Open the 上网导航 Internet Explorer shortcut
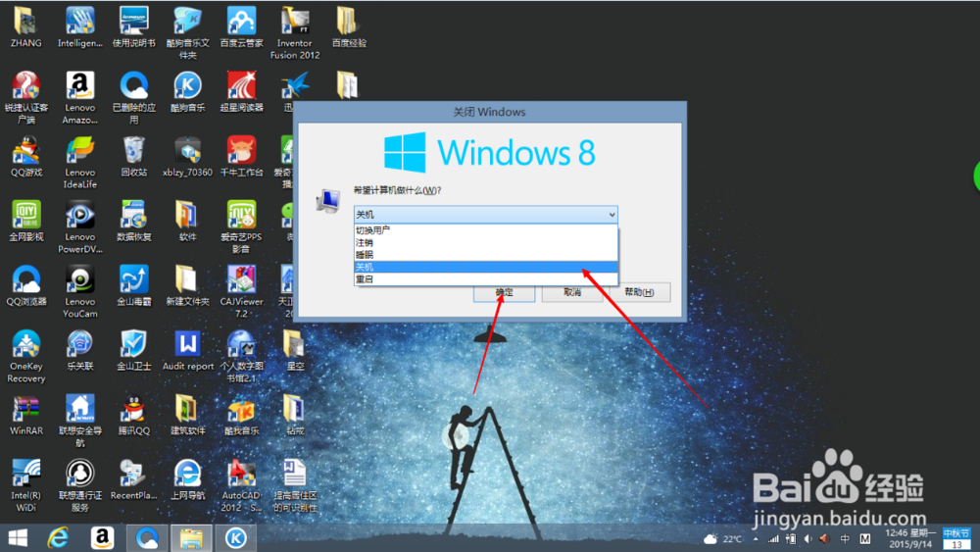 tap(187, 479)
